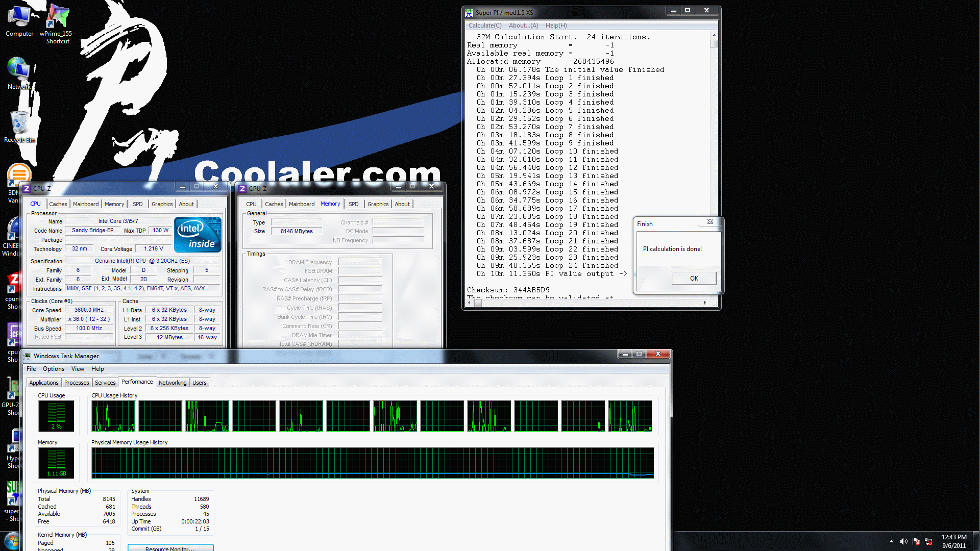
Task: Click the Core Voltage value 1.216 V
Action: point(153,248)
